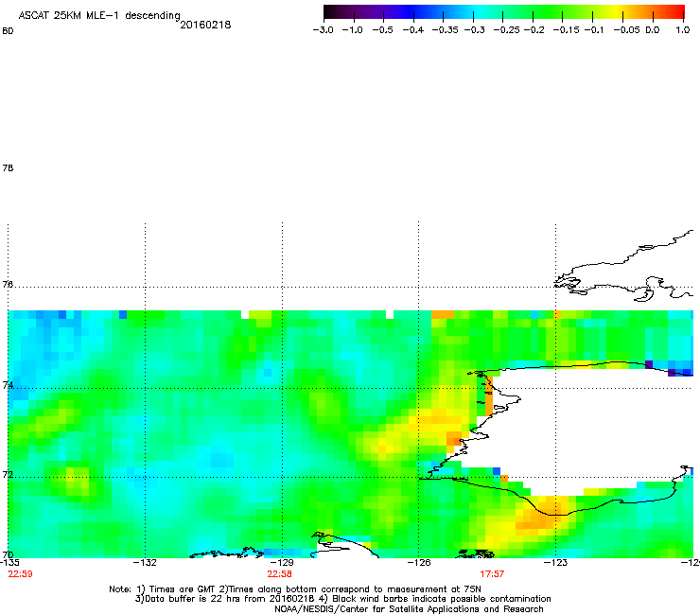Image resolution: width=700 pixels, height=615 pixels.
Task: Select the '-0.05' color bar label
Action: tap(627, 30)
